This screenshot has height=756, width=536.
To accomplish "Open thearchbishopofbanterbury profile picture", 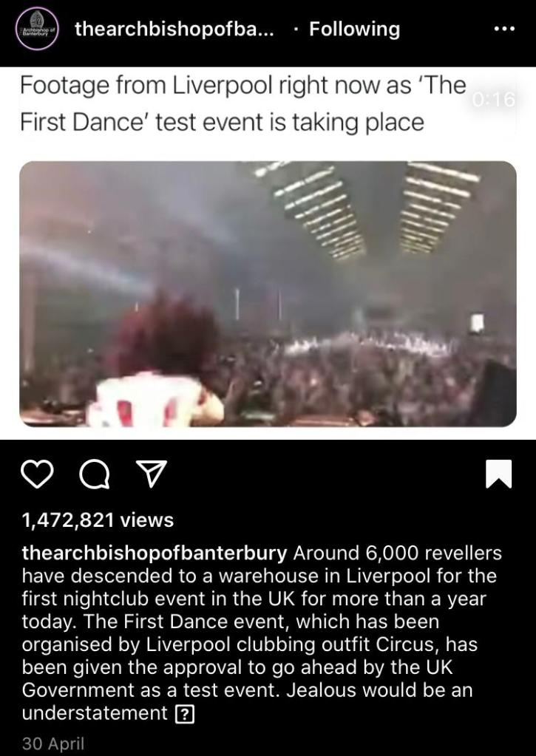I will (x=37, y=28).
